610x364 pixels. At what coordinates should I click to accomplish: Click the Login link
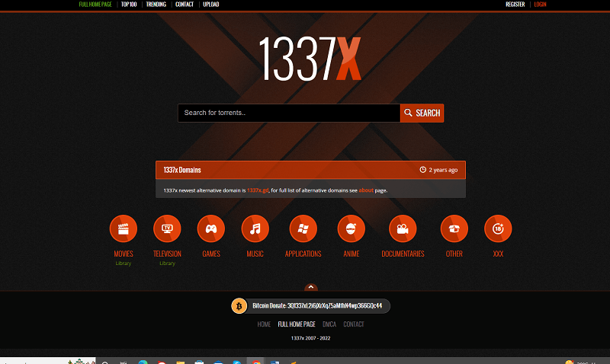pos(540,5)
